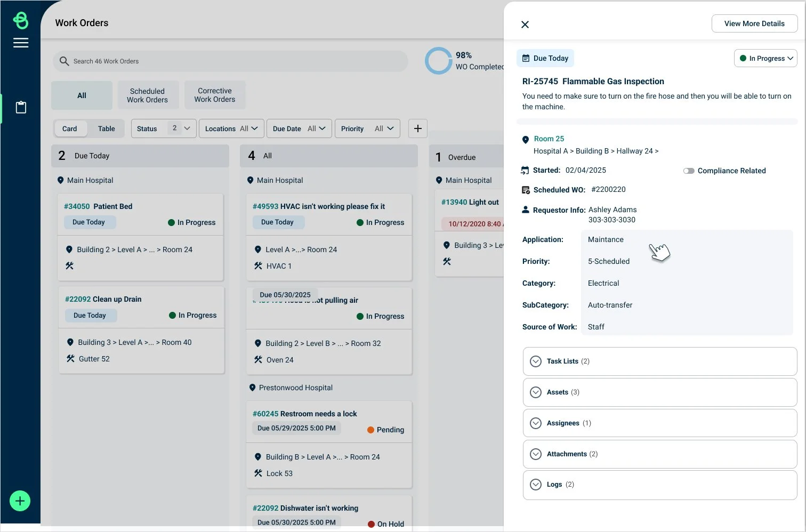806x532 pixels.
Task: Click the Search 46 Work Orders field
Action: point(230,61)
